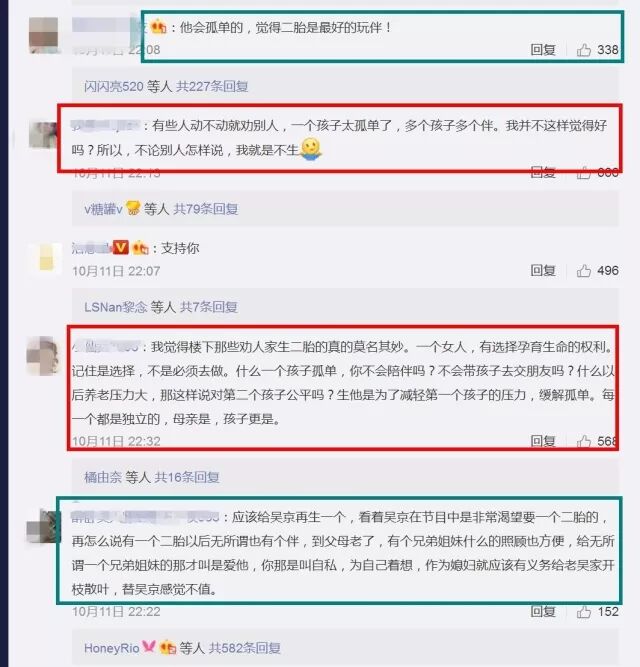Visit 橘由奈 profile link
Screen dimensions: 640x667
click(x=103, y=477)
